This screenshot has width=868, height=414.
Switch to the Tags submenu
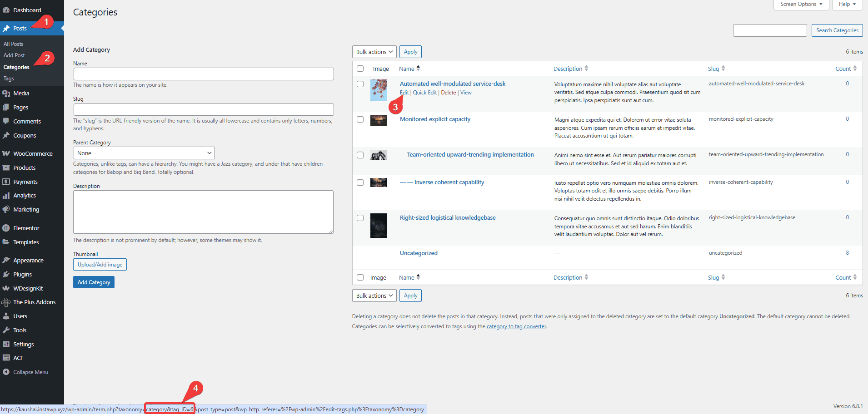click(x=8, y=79)
